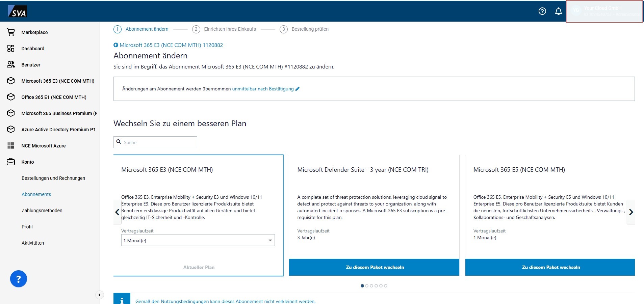Screen dimensions: 644x304
Task: Click the NCE Microsoft Azure tiles icon
Action: point(11,145)
